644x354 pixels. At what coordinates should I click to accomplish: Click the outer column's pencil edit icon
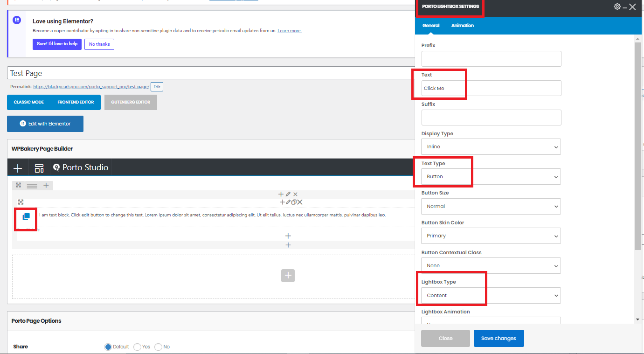[x=288, y=194]
